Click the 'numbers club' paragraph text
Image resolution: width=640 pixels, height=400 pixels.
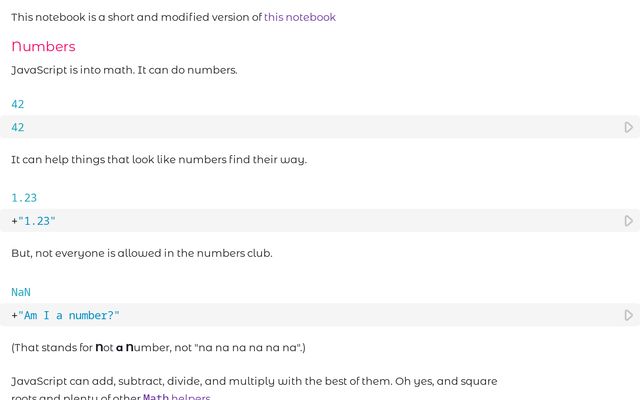point(141,253)
